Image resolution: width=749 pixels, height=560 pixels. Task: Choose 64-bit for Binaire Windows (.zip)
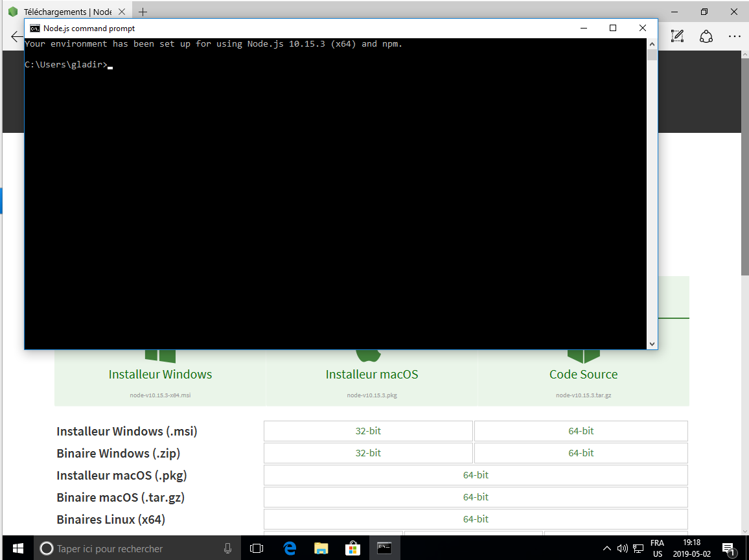pos(581,453)
